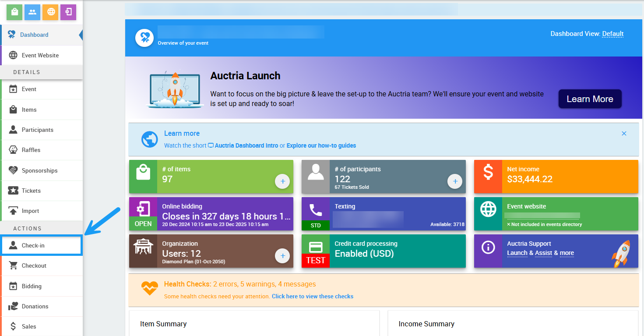Click here to view health checks

[x=312, y=296]
